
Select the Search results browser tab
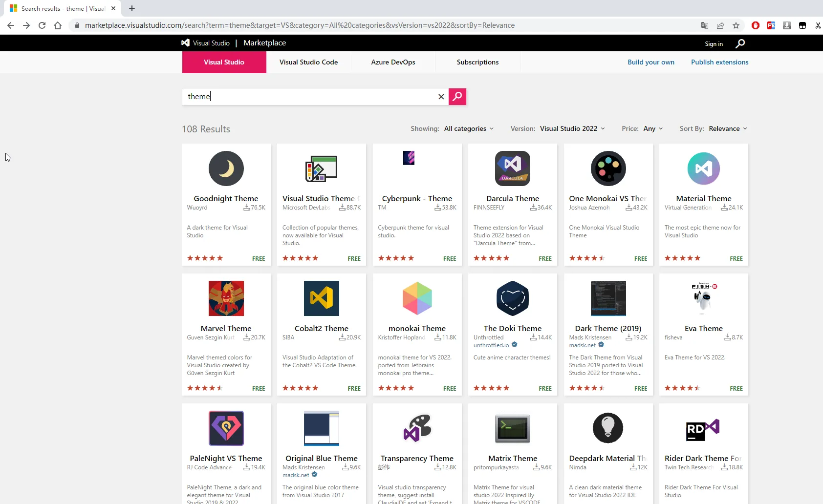pyautogui.click(x=63, y=9)
